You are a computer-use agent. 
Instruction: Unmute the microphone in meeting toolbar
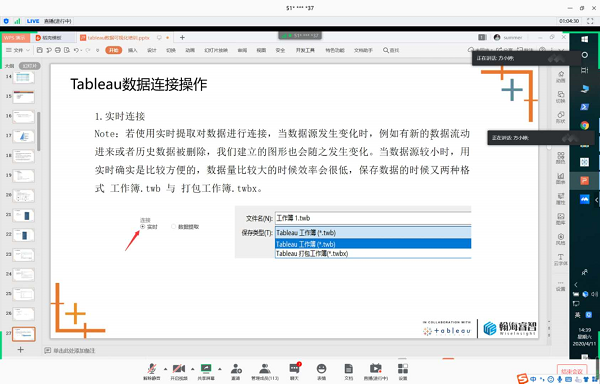pyautogui.click(x=152, y=369)
